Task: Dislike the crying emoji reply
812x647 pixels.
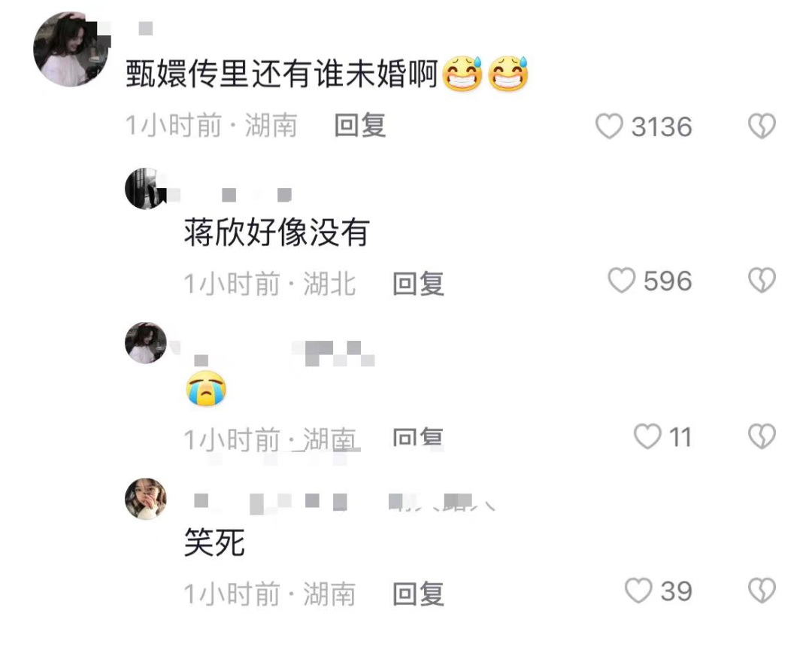Action: click(762, 436)
